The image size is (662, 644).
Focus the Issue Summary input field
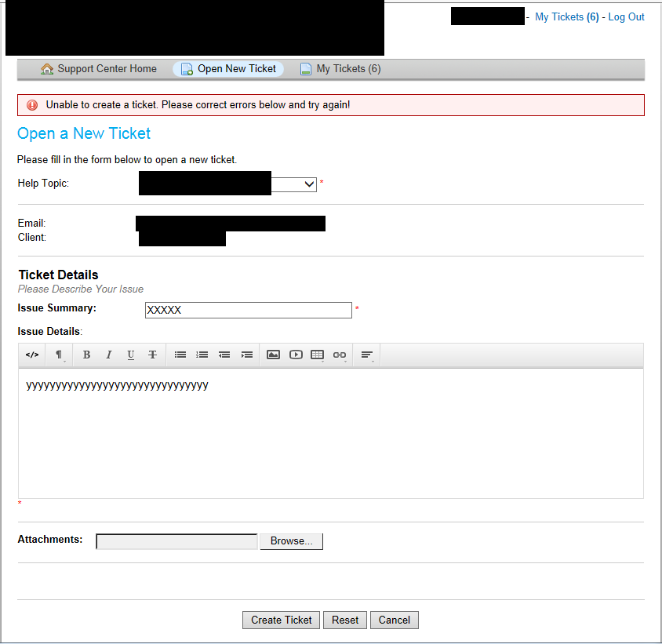pos(248,310)
